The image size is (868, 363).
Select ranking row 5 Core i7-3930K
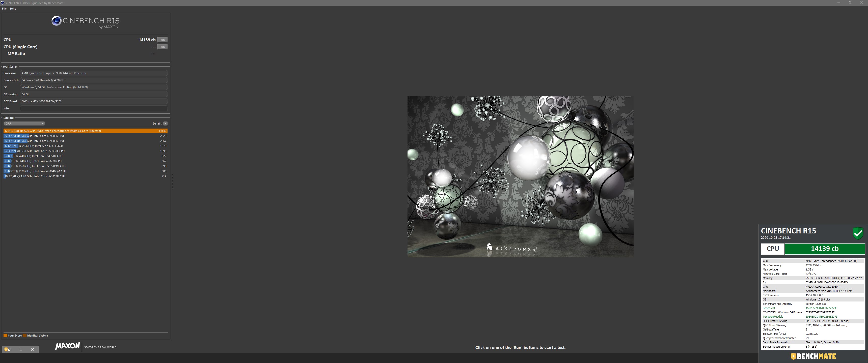86,151
